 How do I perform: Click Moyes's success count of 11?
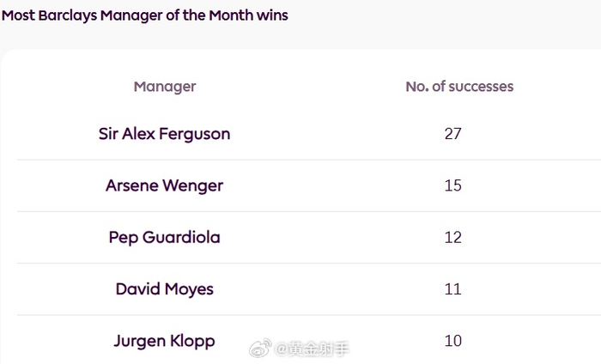[453, 289]
